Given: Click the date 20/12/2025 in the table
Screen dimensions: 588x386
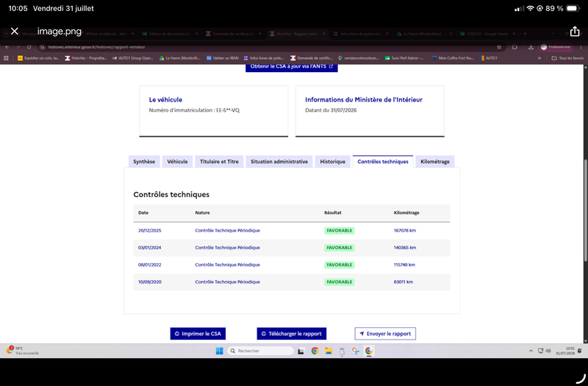Looking at the screenshot, I should 150,231.
